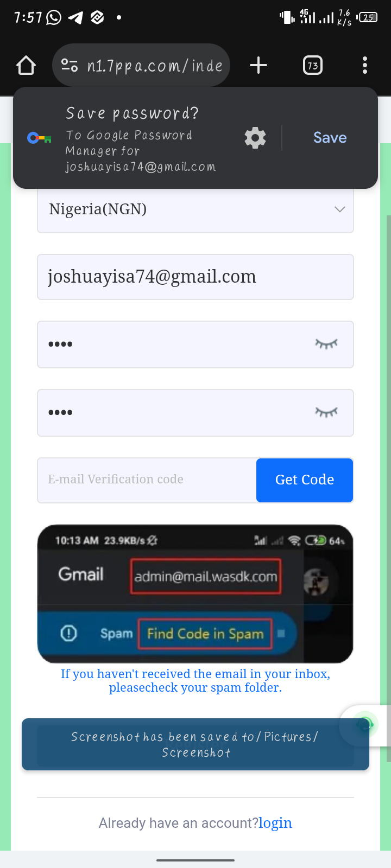Open the site settings icon in address bar

click(70, 66)
